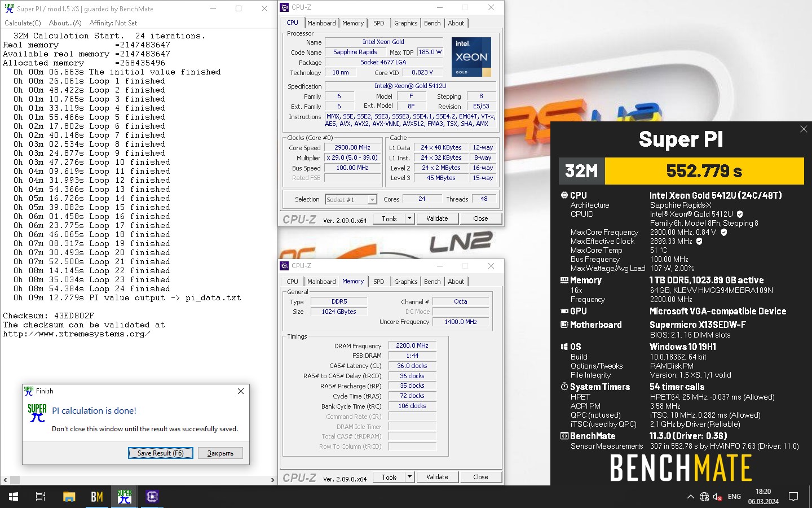Viewport: 812px width, 508px height.
Task: Click the bottom CPU-Z window title icon
Action: pos(284,266)
